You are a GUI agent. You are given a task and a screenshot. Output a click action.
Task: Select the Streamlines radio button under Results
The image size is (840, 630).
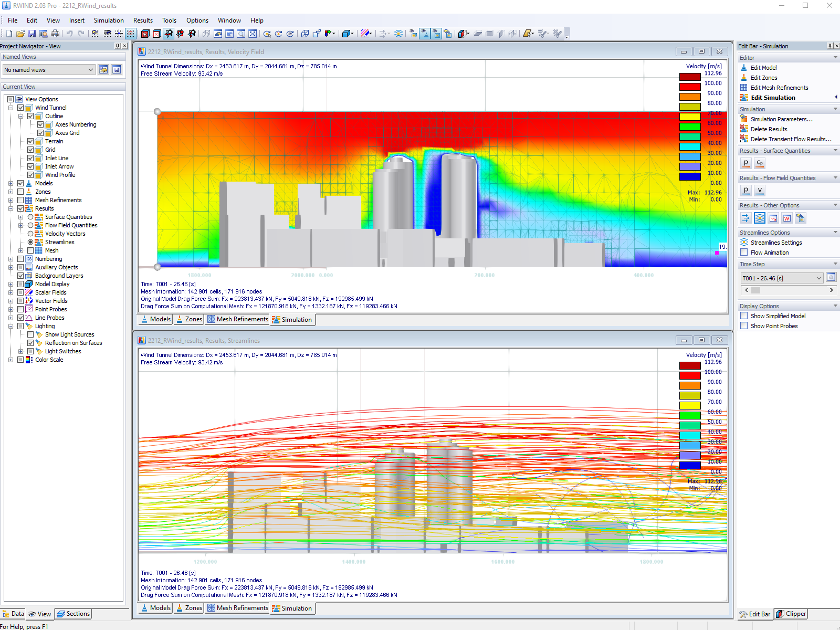(30, 242)
